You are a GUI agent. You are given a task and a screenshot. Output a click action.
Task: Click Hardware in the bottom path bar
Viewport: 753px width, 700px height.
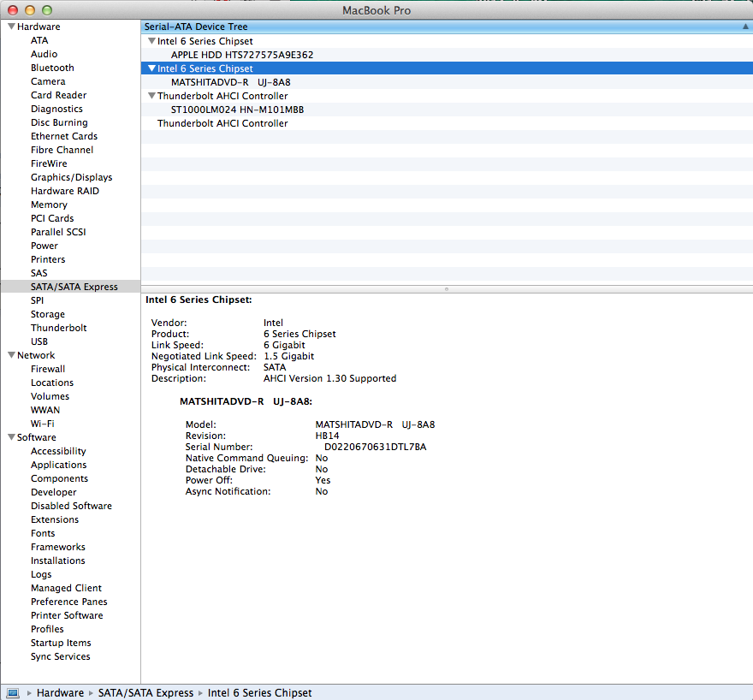coord(60,693)
